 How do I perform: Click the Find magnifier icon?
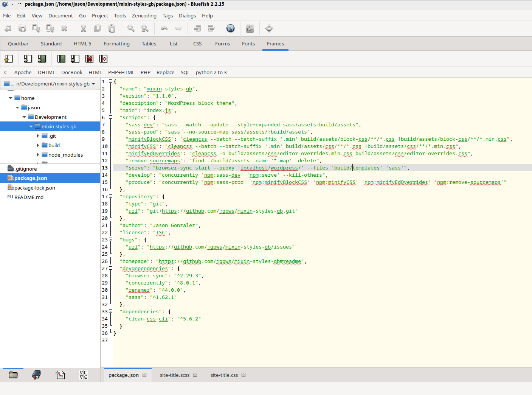pyautogui.click(x=131, y=28)
